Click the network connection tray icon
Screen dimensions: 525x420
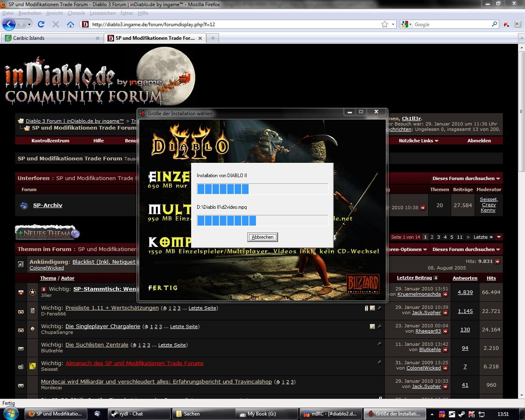pos(482,414)
